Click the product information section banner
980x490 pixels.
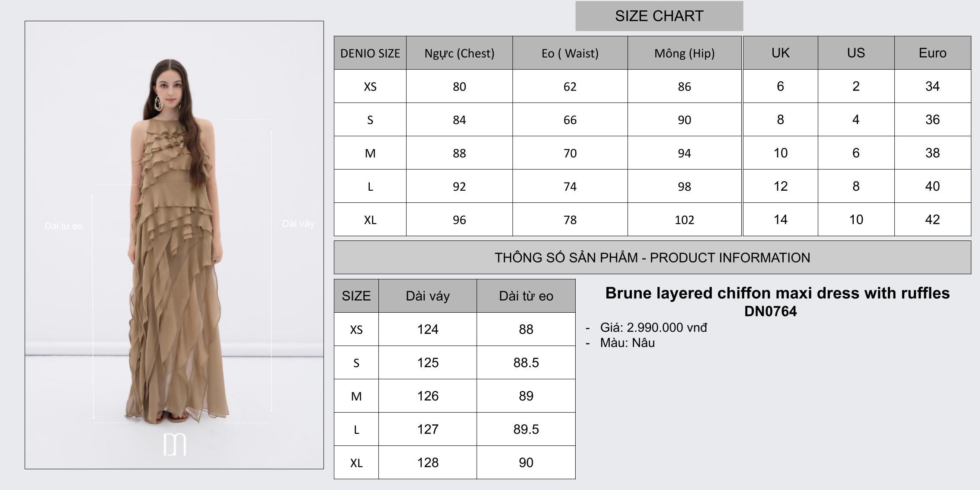pos(652,258)
